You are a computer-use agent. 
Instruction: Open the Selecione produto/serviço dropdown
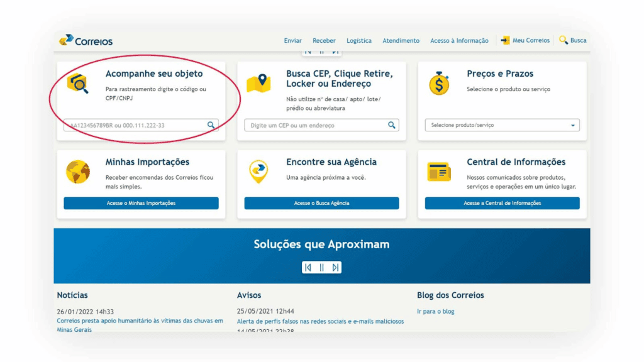coord(501,125)
